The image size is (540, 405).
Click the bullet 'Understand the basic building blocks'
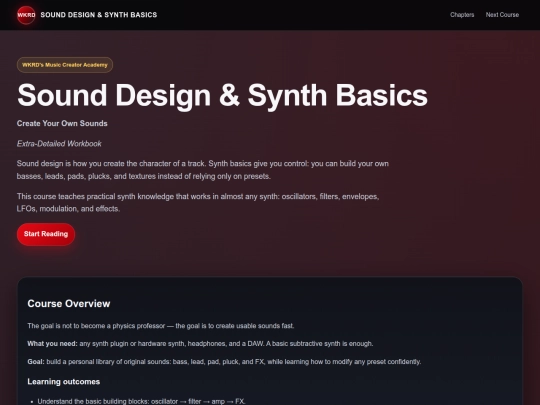(141, 401)
